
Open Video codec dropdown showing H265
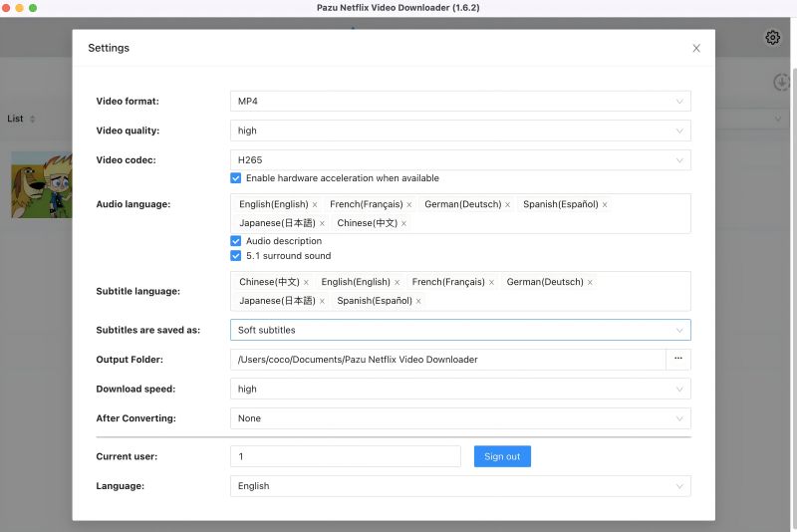[x=460, y=160]
